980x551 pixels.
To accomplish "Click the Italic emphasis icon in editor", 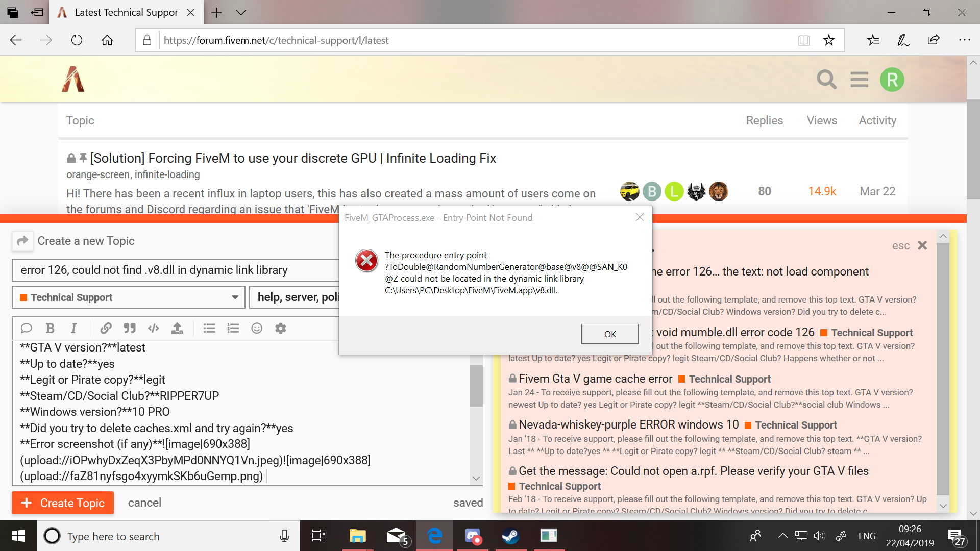I will pyautogui.click(x=73, y=328).
